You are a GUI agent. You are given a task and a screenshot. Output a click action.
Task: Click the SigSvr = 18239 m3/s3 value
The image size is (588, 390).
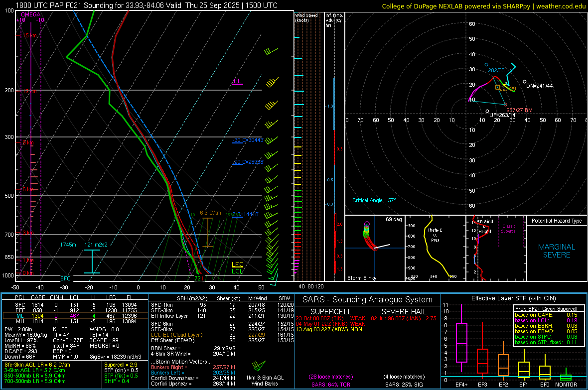[116, 357]
